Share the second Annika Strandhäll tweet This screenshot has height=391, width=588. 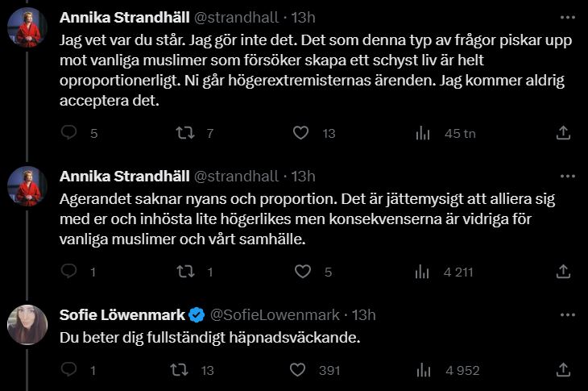click(x=564, y=272)
